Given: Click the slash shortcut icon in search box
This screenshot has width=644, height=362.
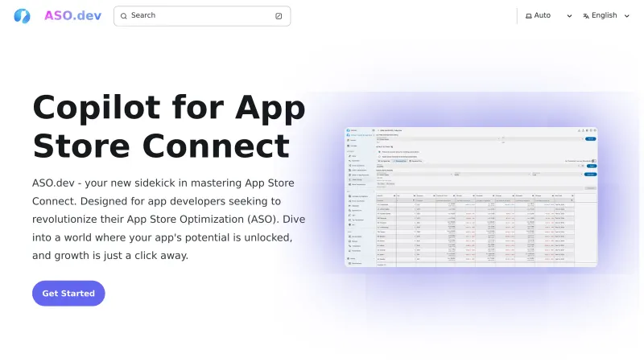Looking at the screenshot, I should [279, 16].
